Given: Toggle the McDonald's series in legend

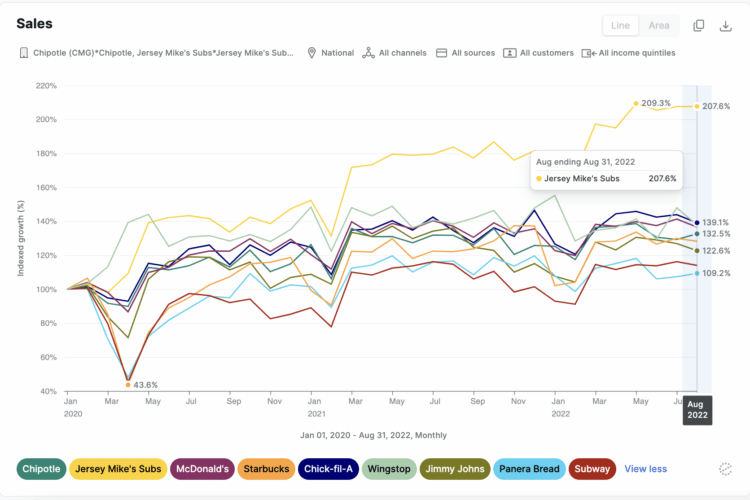Looking at the screenshot, I should (202, 469).
